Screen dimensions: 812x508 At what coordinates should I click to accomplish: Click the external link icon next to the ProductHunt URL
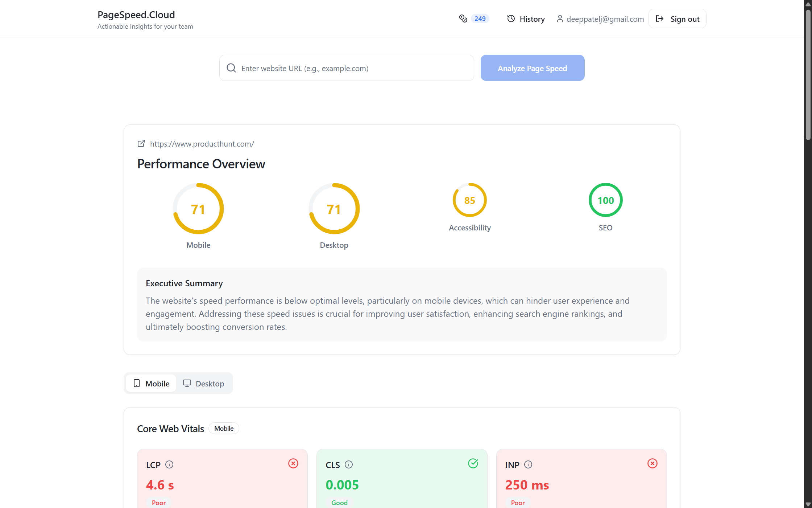(141, 143)
